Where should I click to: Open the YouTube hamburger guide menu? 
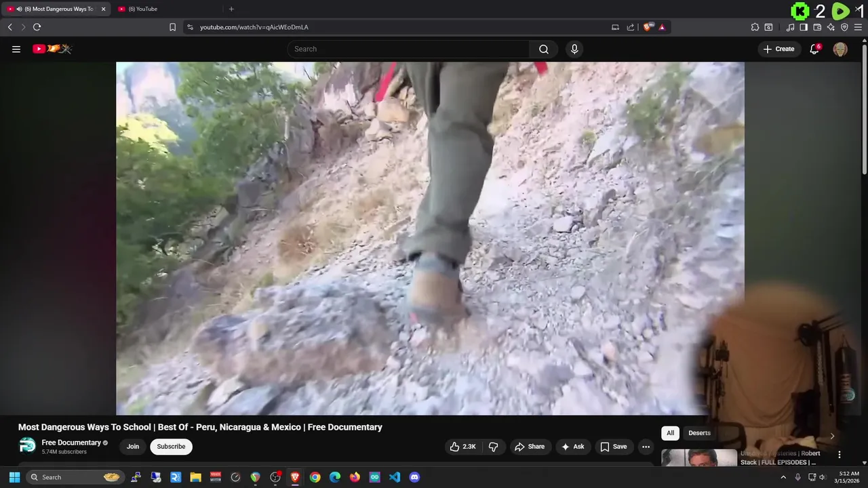[x=16, y=49]
